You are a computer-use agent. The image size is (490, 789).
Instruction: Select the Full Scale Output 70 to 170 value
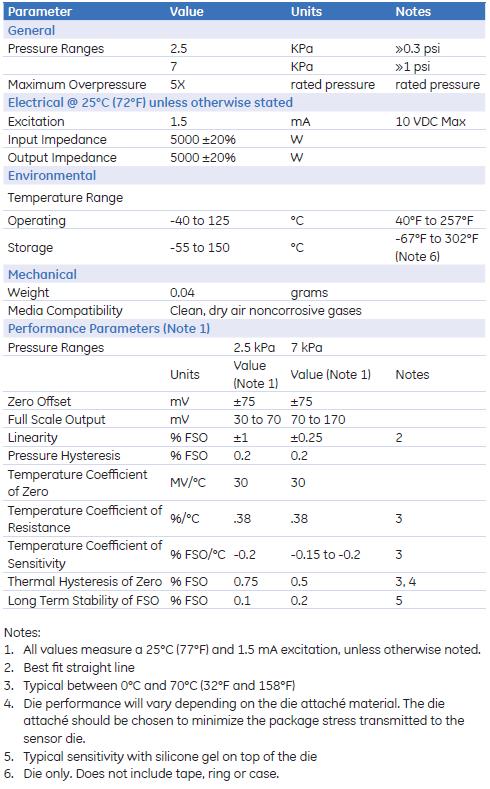[x=318, y=420]
